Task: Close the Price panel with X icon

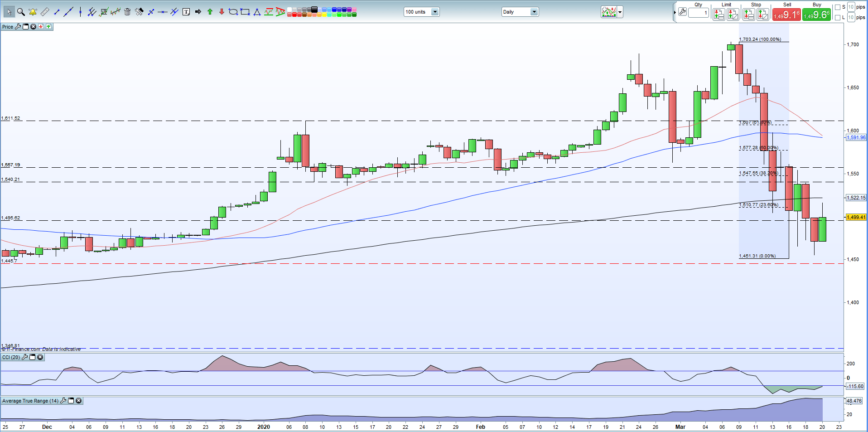Action: point(33,27)
